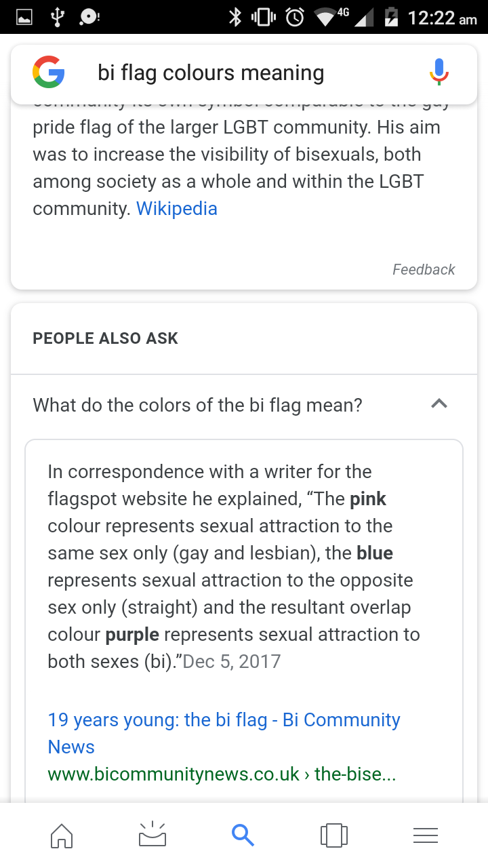Open the updates inbox icon
488x868 pixels.
(152, 835)
